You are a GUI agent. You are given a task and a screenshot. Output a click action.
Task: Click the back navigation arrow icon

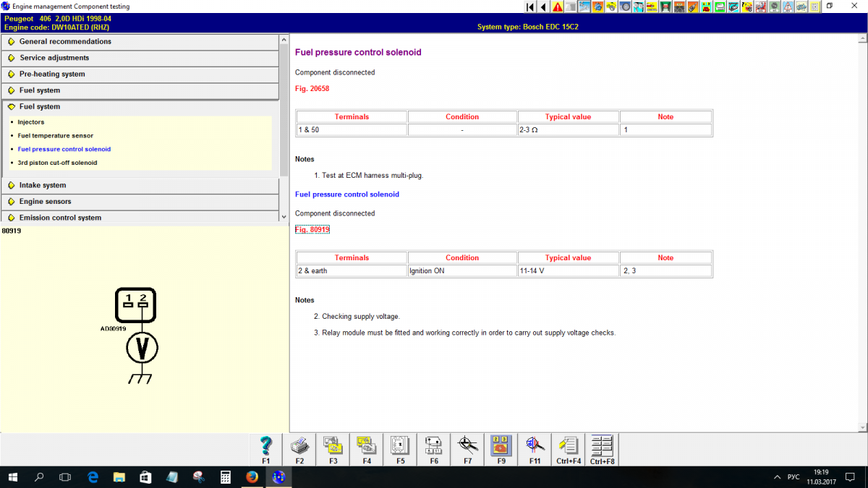click(542, 7)
